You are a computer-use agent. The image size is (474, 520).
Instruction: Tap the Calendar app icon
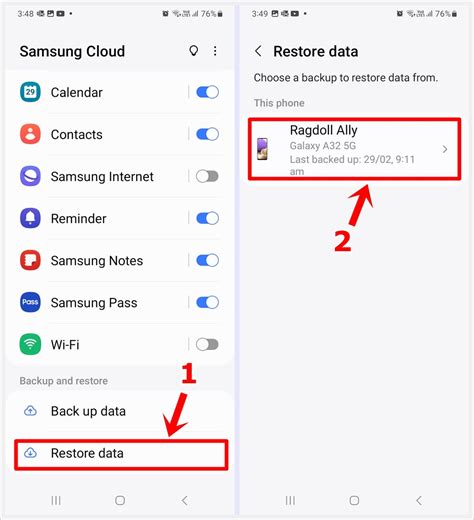30,92
